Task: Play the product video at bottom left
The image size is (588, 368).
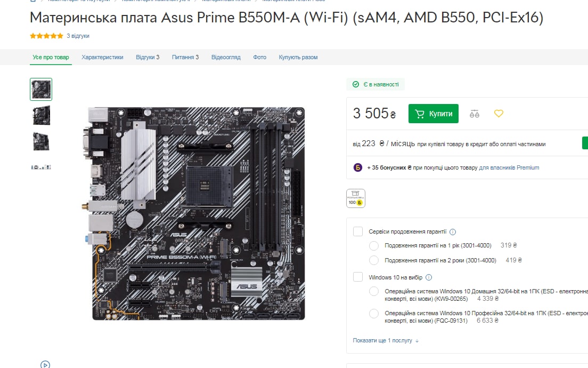Action: coord(45,364)
